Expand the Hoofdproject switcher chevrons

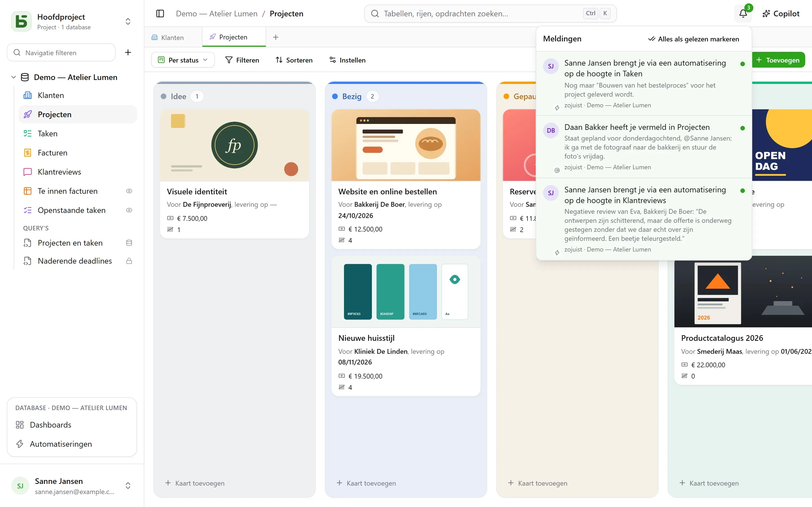click(128, 21)
